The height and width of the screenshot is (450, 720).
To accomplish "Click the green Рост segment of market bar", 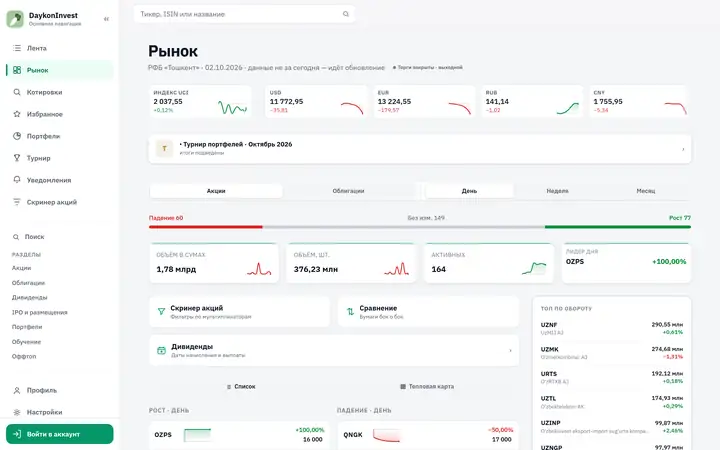I will pos(618,227).
